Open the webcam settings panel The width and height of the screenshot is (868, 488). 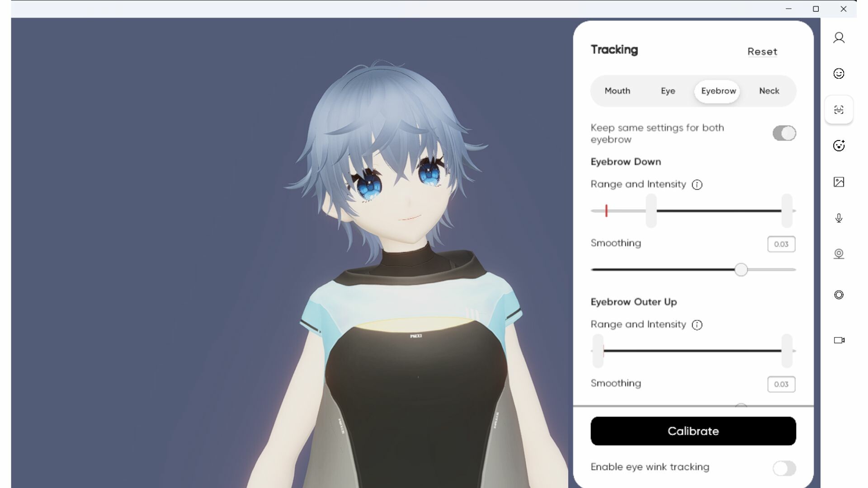(x=839, y=253)
